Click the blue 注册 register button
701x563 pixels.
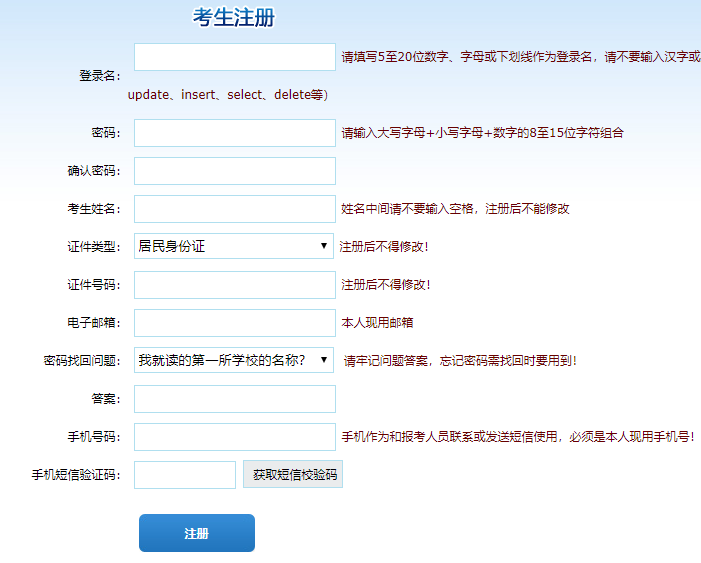197,533
